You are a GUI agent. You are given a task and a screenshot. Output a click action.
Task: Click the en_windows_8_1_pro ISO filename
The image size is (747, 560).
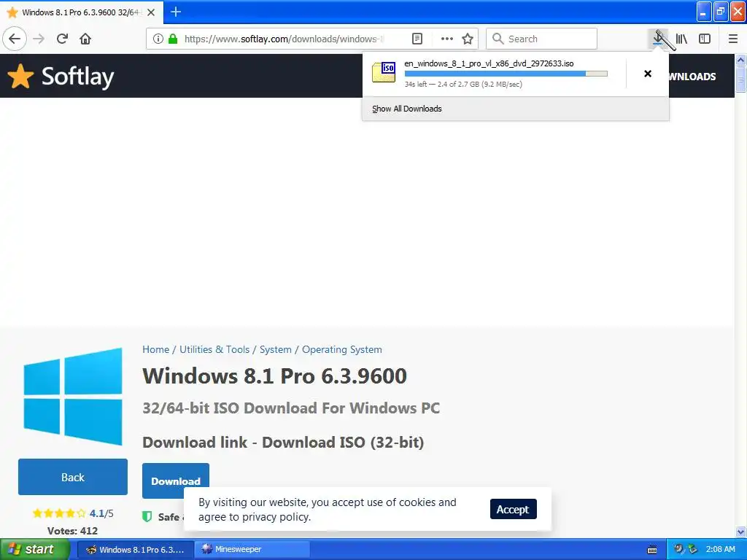489,63
